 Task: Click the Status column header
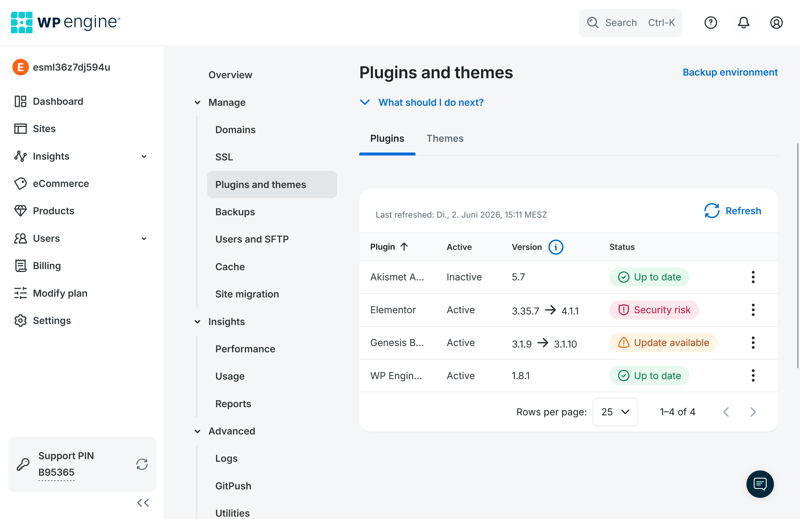[621, 247]
